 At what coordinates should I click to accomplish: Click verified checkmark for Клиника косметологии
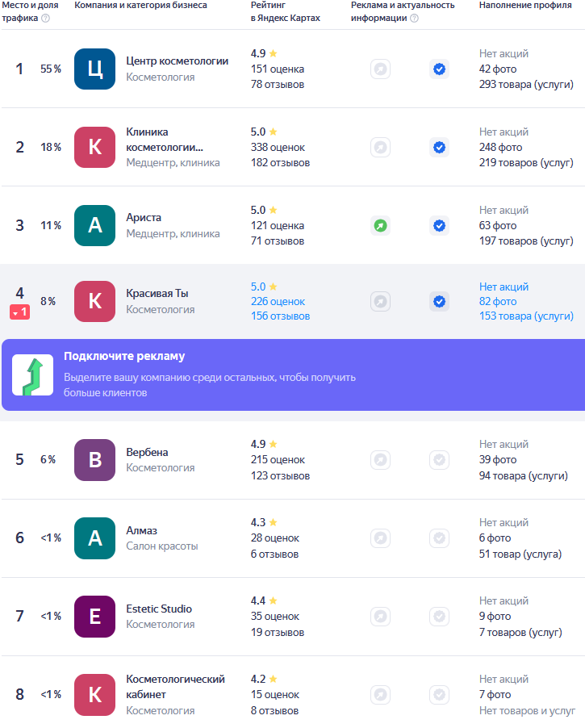439,148
